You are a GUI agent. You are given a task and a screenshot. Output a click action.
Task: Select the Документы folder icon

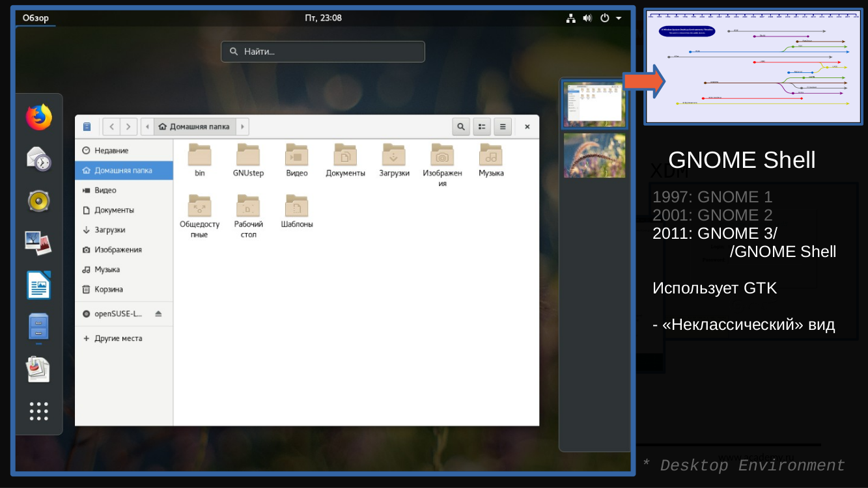(345, 160)
